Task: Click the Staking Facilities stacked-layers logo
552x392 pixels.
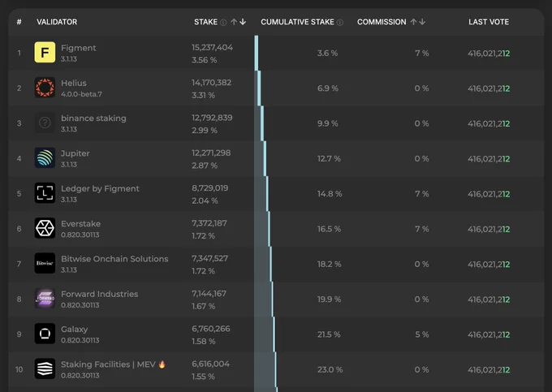Action: 45,368
